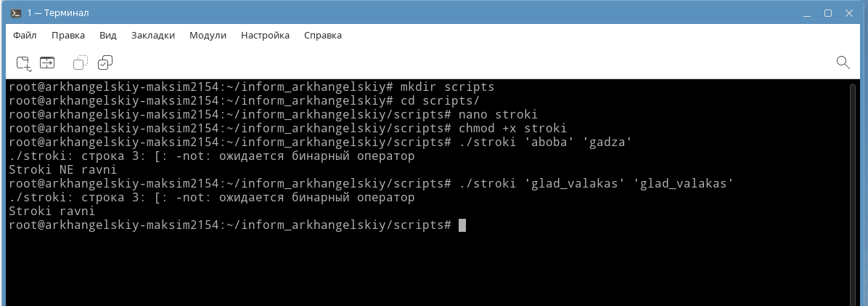Open the Настройка menu
868x306 pixels.
(265, 36)
